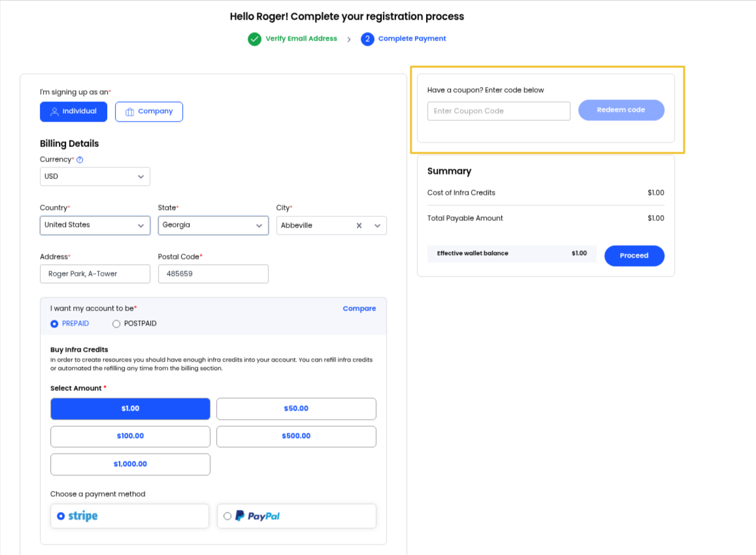This screenshot has height=555, width=756.
Task: Click the Cost of Infra Credits label
Action: [x=461, y=193]
